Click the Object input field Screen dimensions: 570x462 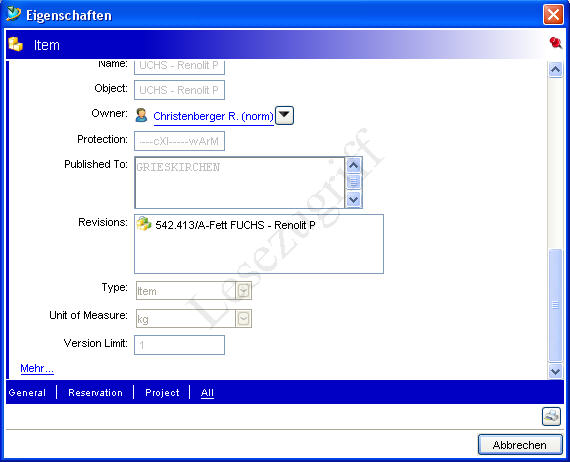179,90
